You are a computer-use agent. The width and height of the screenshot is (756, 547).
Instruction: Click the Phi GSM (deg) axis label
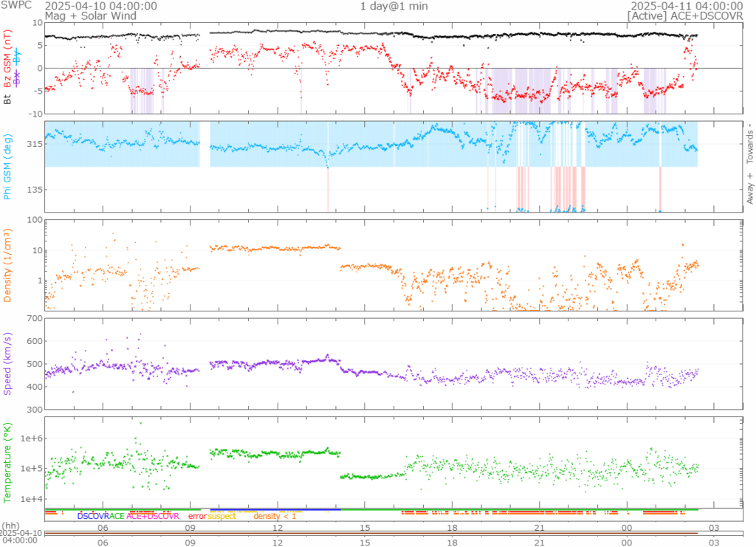[8, 166]
